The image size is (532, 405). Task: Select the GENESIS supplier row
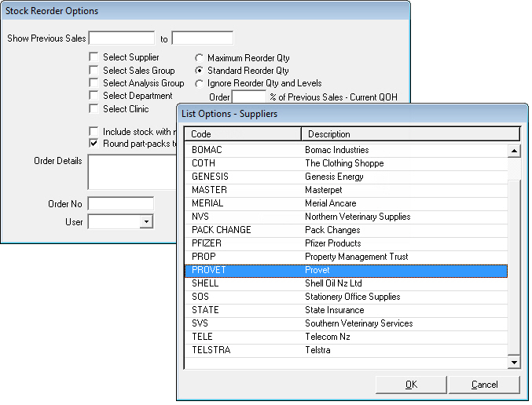[x=346, y=177]
